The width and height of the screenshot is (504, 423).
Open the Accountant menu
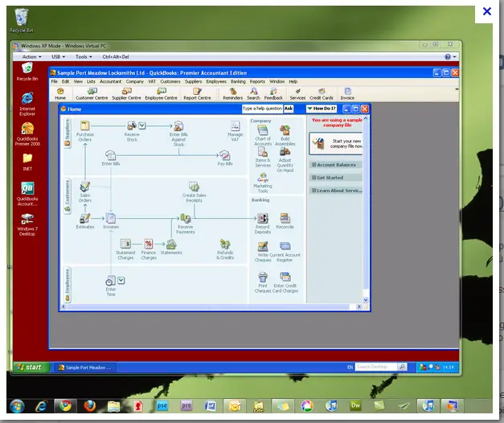coord(111,82)
